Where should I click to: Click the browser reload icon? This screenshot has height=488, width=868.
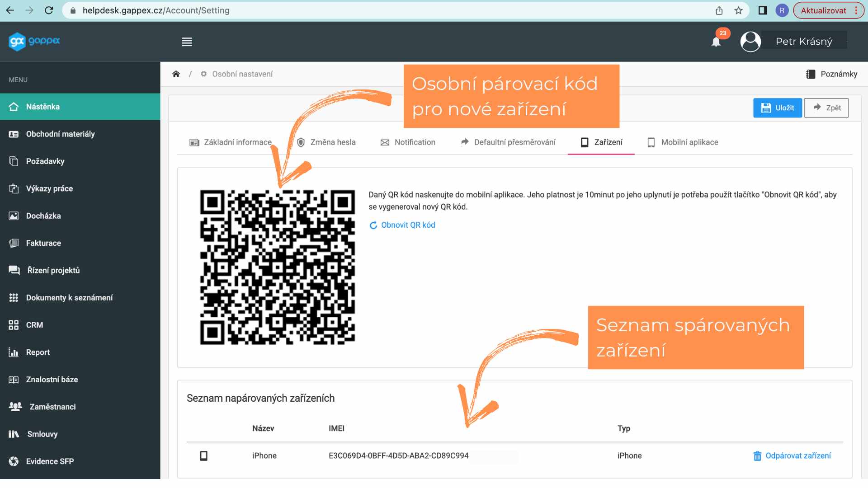click(x=49, y=10)
